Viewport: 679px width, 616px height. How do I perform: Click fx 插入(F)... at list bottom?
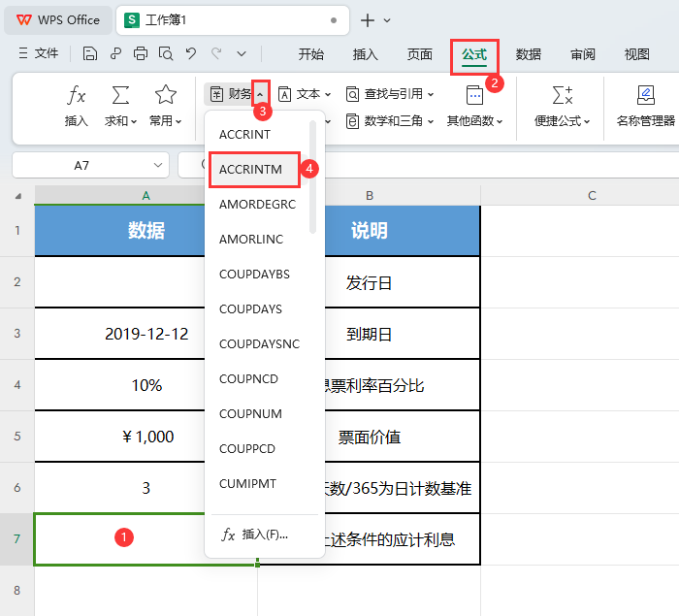click(254, 535)
